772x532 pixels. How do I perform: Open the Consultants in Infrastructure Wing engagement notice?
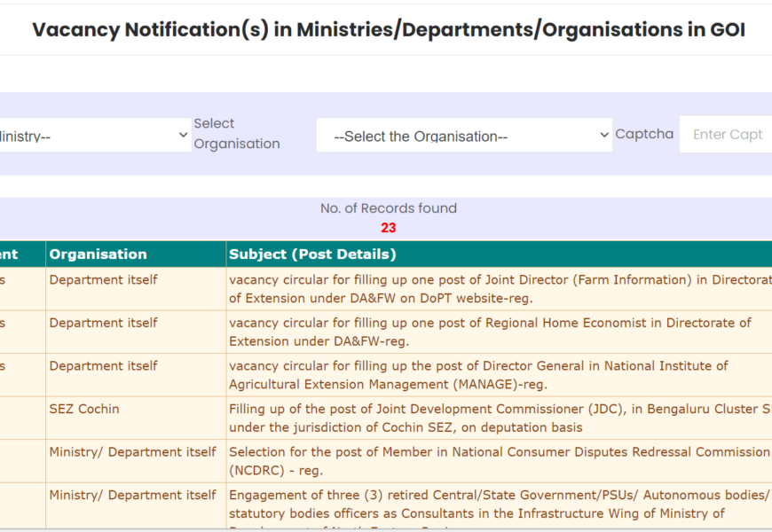(497, 504)
